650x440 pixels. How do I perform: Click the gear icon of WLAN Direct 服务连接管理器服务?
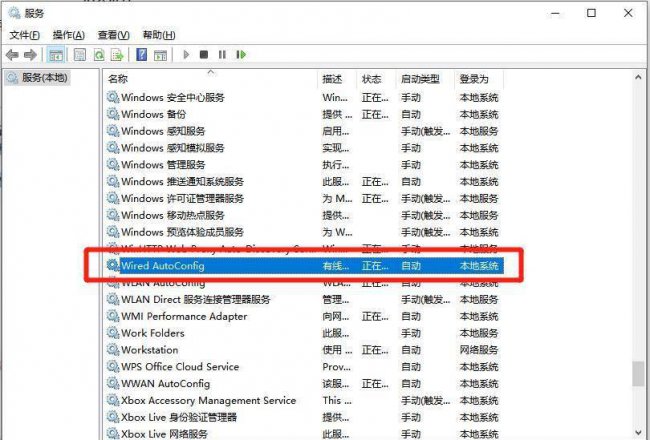point(113,299)
